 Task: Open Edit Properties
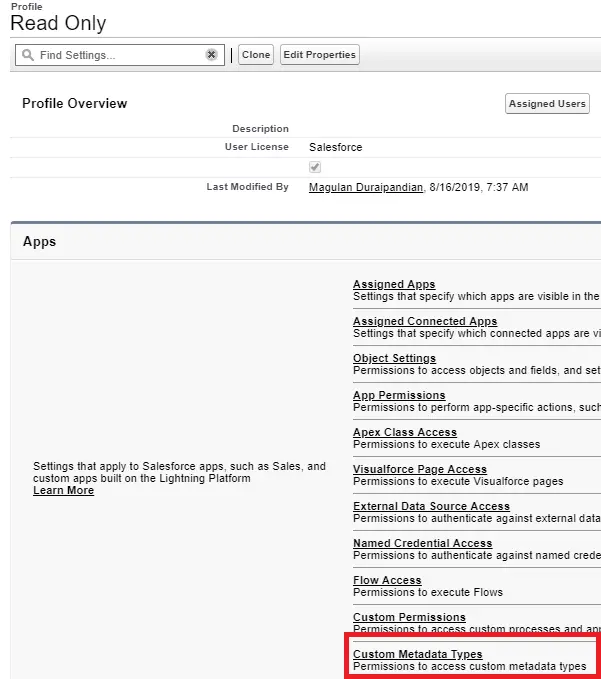[320, 55]
